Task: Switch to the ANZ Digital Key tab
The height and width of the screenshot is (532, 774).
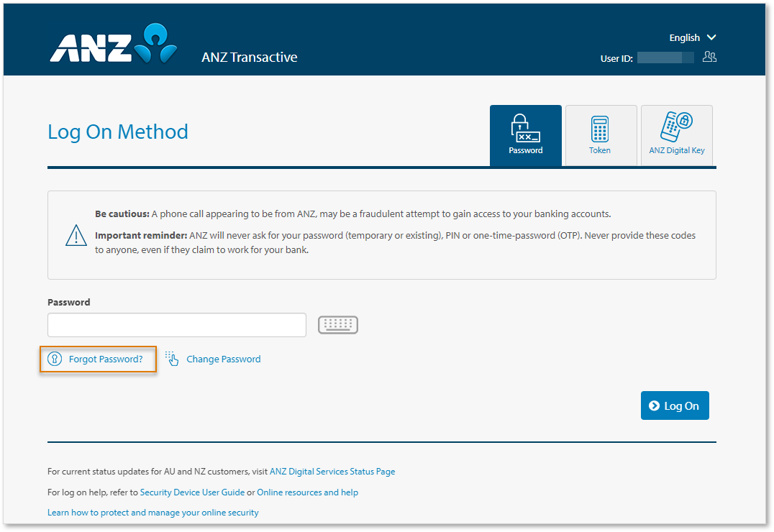Action: pyautogui.click(x=677, y=135)
